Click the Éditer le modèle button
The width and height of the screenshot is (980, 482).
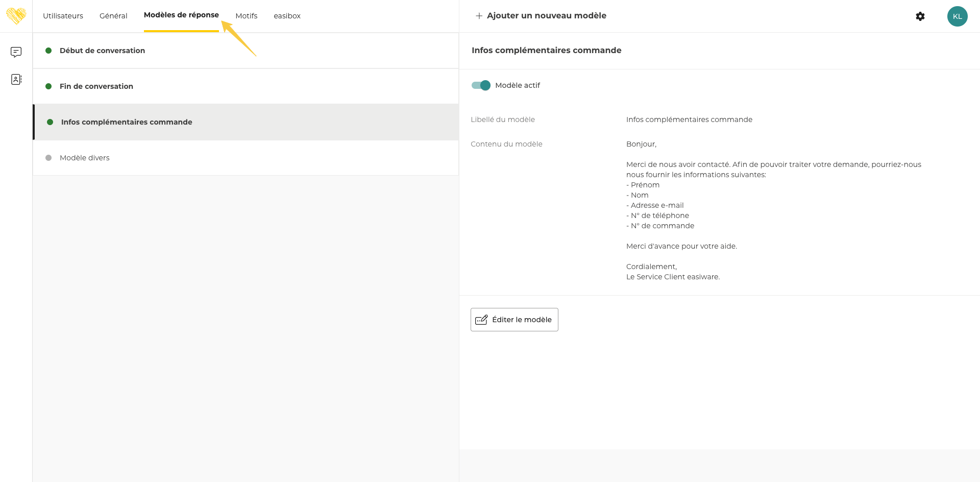click(x=514, y=320)
